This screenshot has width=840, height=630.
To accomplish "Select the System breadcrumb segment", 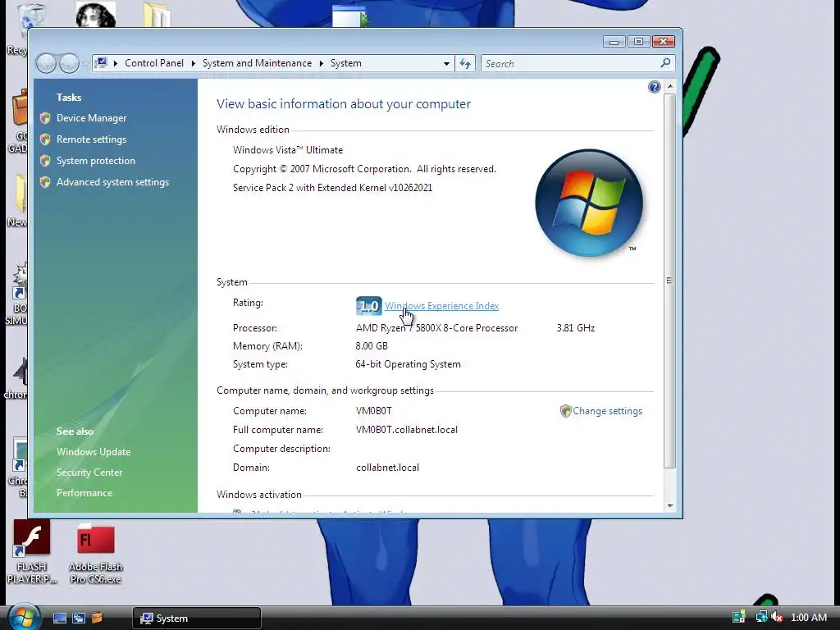I will 345,63.
